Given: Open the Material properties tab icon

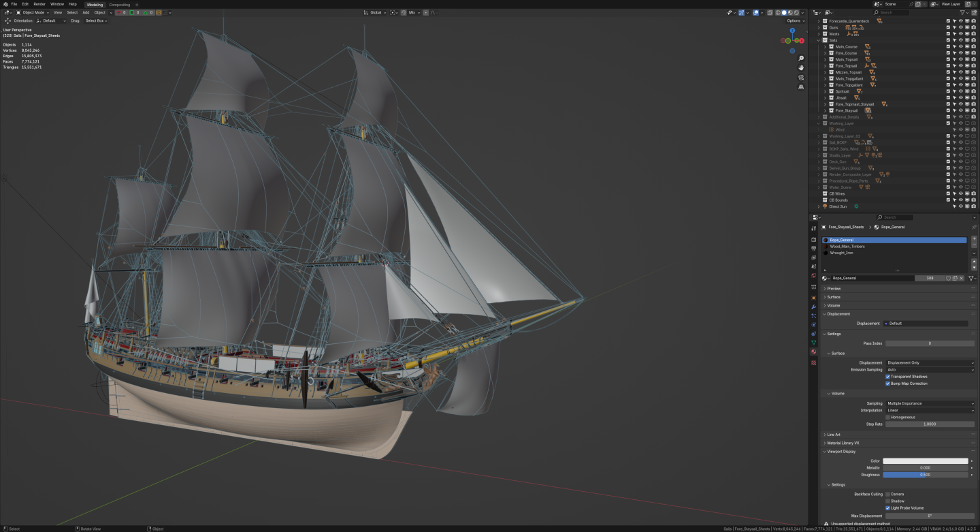Looking at the screenshot, I should tap(813, 351).
